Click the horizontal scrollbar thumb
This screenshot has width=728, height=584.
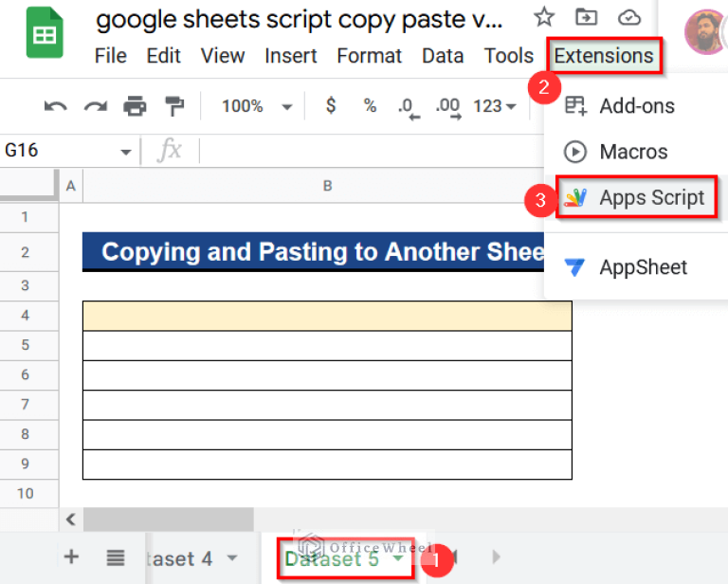pyautogui.click(x=169, y=519)
